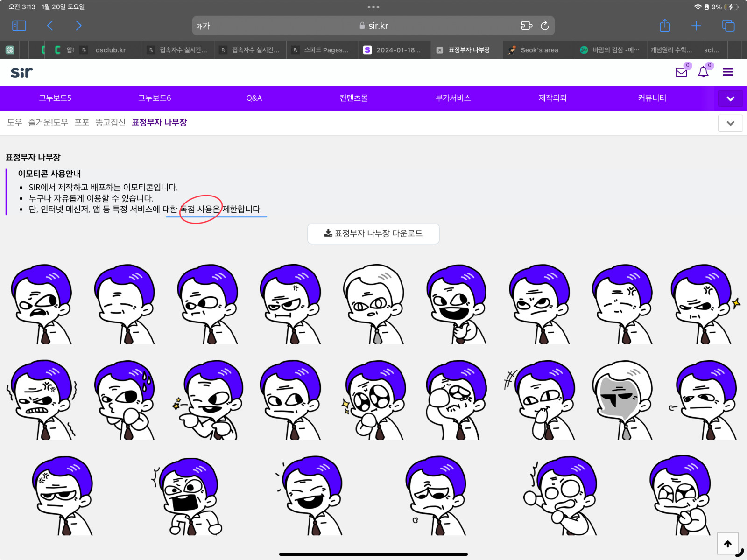The image size is (747, 560).
Task: Go back to previous page
Action: tap(50, 26)
